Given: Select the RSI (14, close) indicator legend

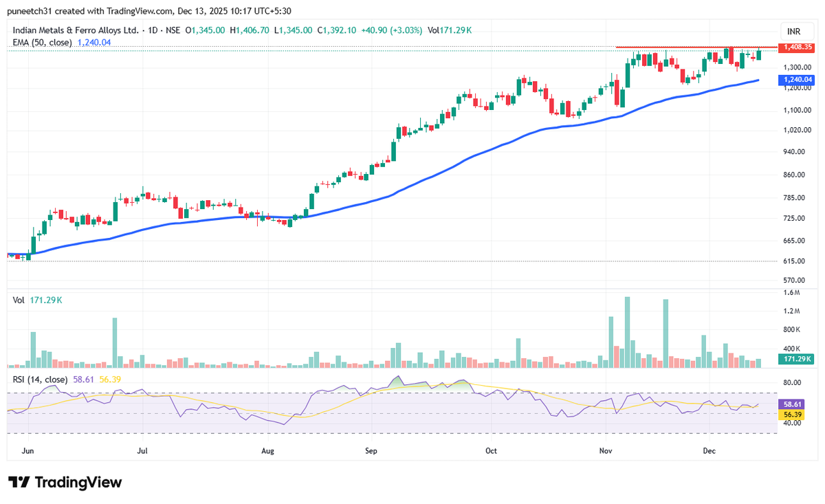Looking at the screenshot, I should tap(41, 380).
